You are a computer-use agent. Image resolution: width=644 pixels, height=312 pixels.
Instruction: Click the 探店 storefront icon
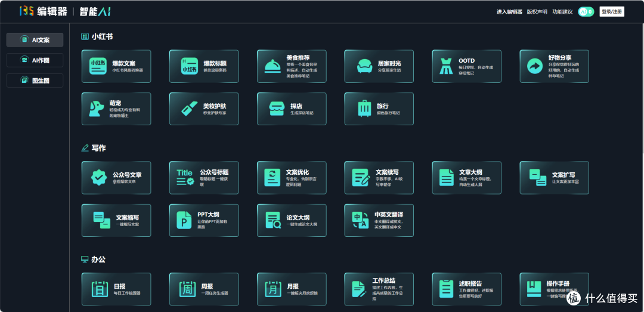tap(277, 109)
